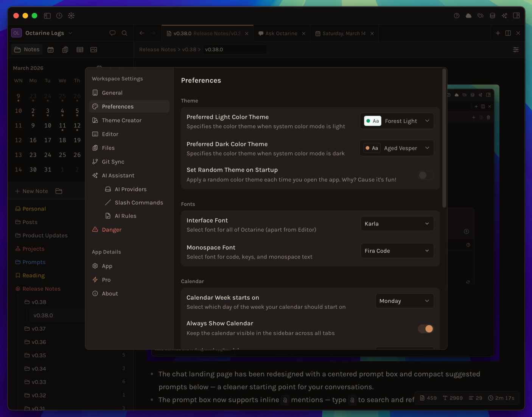Image resolution: width=532 pixels, height=417 pixels.
Task: Click the Release Notes breadcrumb link
Action: pyautogui.click(x=157, y=50)
